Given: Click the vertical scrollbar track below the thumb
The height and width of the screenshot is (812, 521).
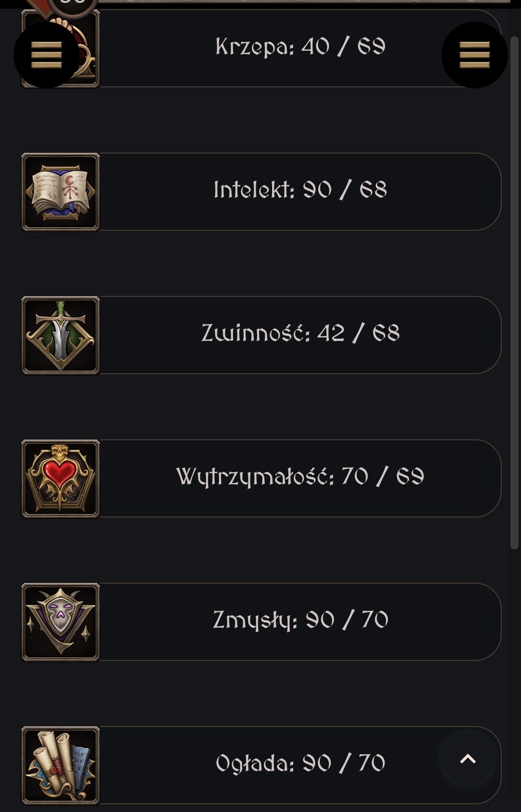Looking at the screenshot, I should 514,676.
